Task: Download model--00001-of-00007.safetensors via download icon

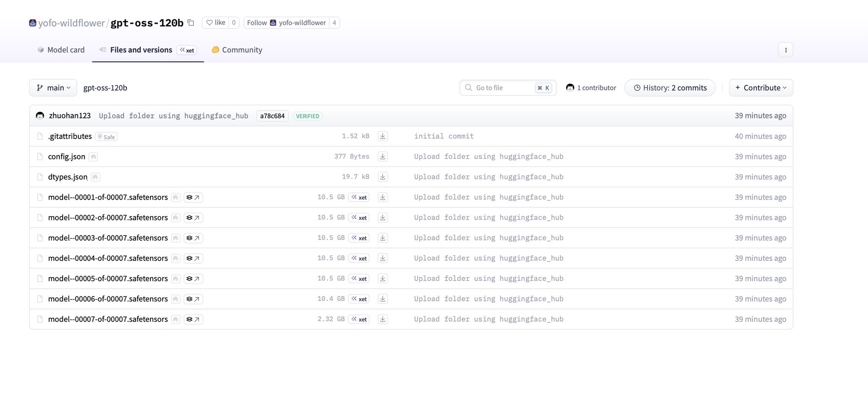Action: click(382, 197)
